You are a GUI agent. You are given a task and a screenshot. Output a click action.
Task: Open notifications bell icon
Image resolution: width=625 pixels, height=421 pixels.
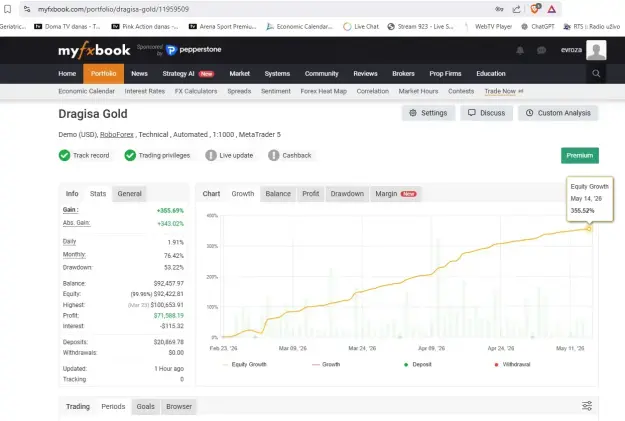click(x=520, y=50)
